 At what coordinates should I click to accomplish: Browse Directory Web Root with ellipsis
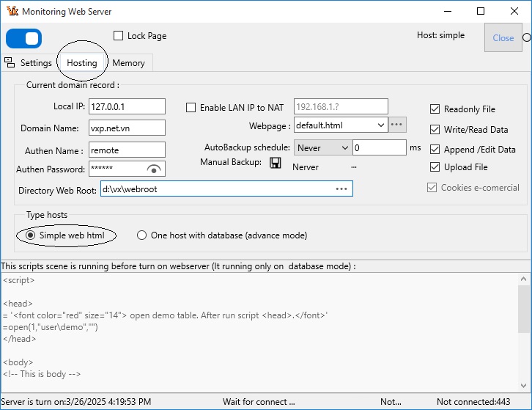[x=341, y=189]
